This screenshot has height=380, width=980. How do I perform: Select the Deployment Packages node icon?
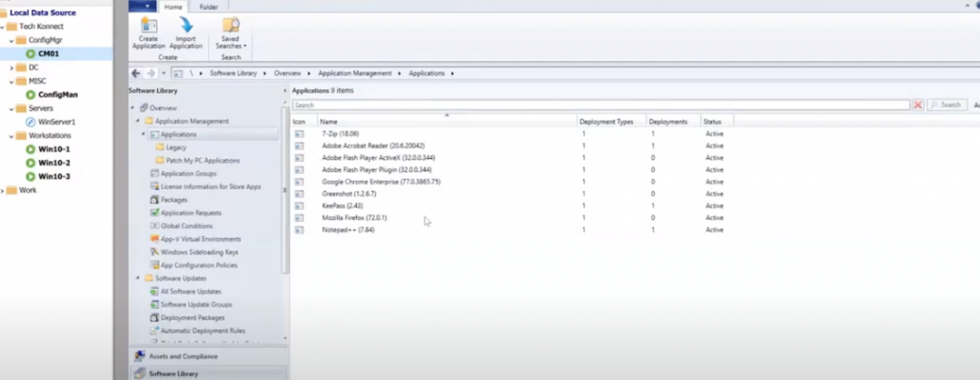155,318
